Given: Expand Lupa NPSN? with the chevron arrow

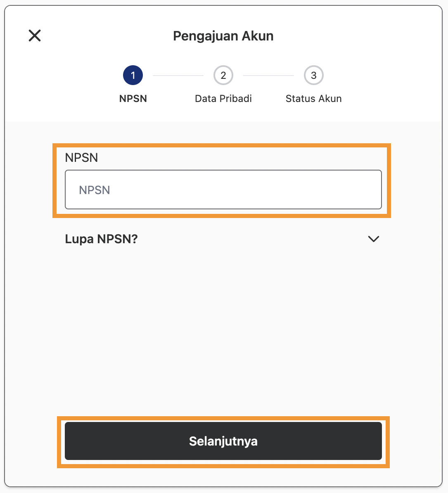Looking at the screenshot, I should click(x=374, y=239).
